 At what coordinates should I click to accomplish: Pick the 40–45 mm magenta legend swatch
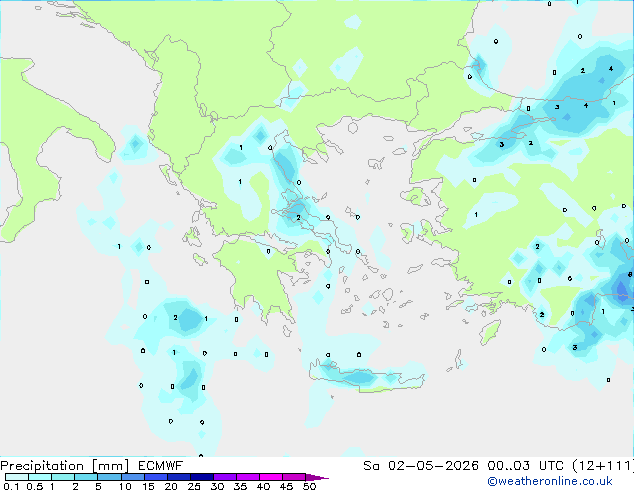271,477
